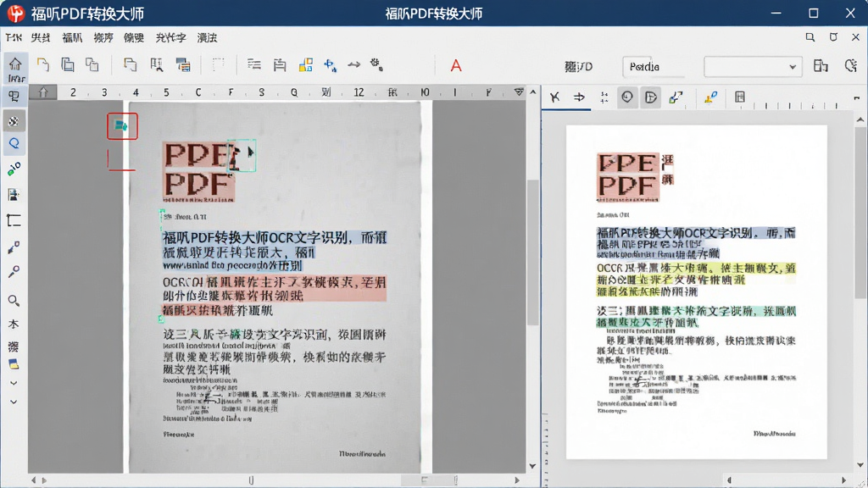This screenshot has width=868, height=488.
Task: Toggle the monitor-shaped icon below the Home button
Action: 14,97
